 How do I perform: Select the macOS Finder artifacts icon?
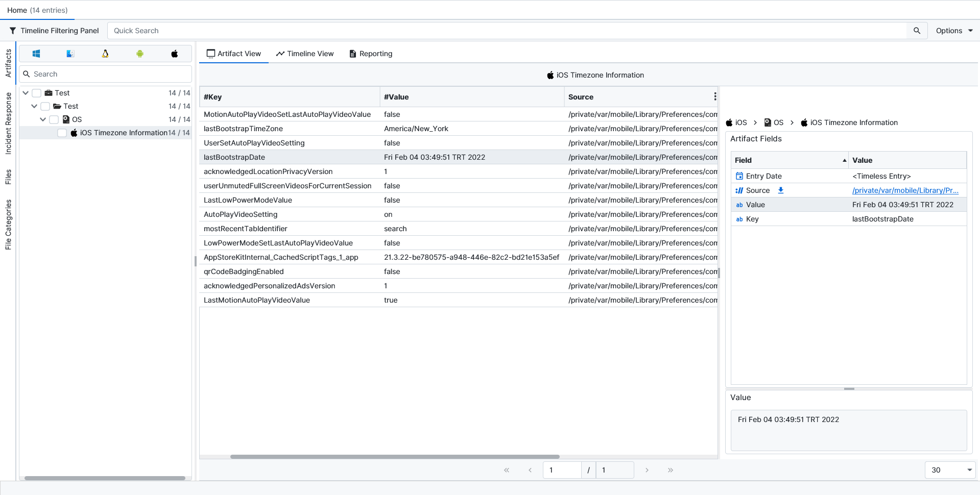point(70,54)
